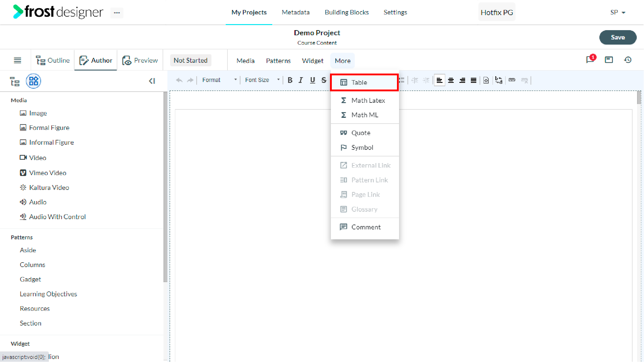644x362 pixels.
Task: Switch to grid blocks view
Action: (33, 81)
